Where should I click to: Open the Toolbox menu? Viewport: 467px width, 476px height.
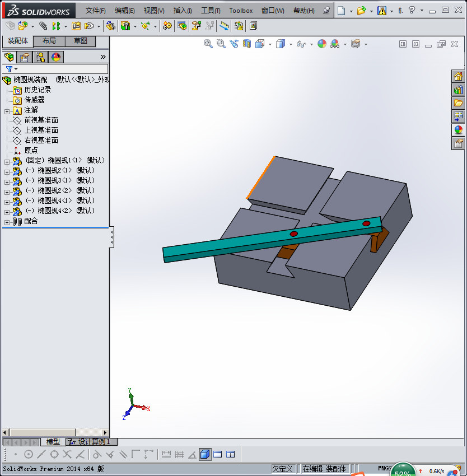(x=241, y=11)
